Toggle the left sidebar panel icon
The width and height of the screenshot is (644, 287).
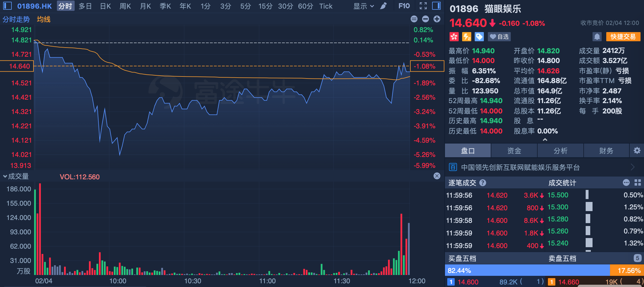[x=7, y=6]
